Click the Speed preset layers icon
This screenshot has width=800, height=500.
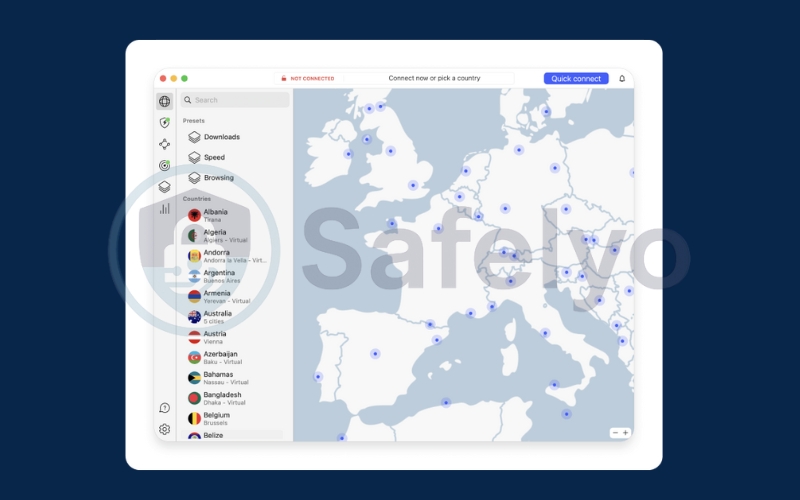194,157
